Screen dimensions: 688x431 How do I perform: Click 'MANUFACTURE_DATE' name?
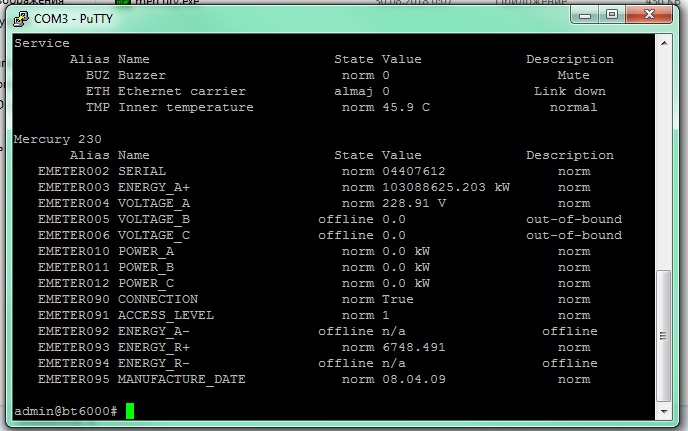[182, 379]
